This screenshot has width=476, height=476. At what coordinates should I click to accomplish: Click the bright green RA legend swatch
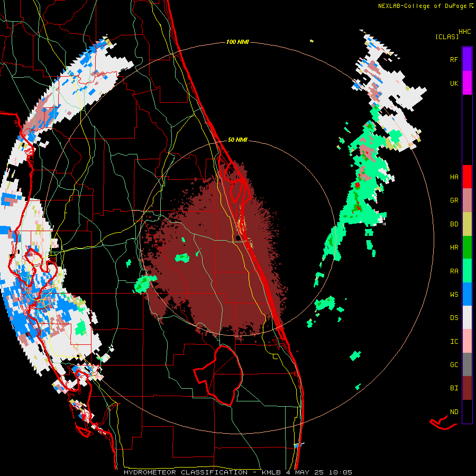(x=467, y=271)
